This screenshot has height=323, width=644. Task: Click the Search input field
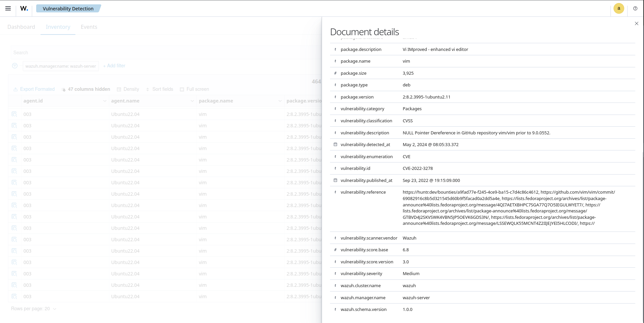click(x=164, y=53)
